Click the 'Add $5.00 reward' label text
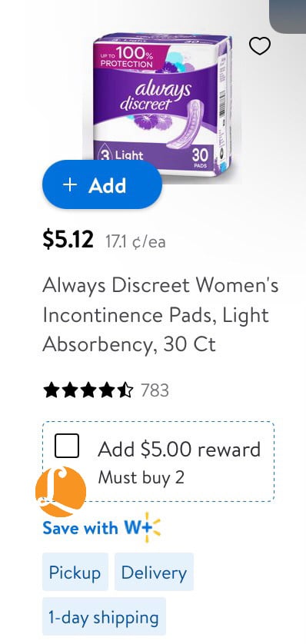Screen dimensions: 306x644 point(179,449)
